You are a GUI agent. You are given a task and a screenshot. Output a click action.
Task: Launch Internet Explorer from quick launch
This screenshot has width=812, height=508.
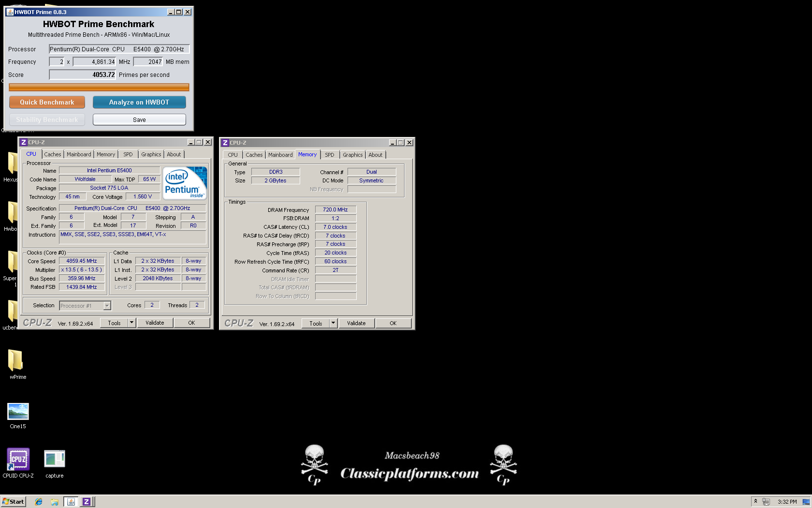coord(39,502)
